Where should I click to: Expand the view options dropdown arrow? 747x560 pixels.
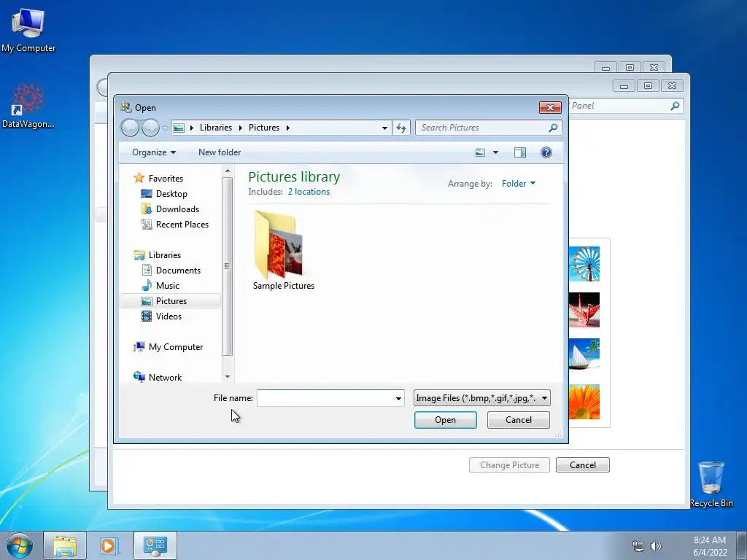(495, 152)
